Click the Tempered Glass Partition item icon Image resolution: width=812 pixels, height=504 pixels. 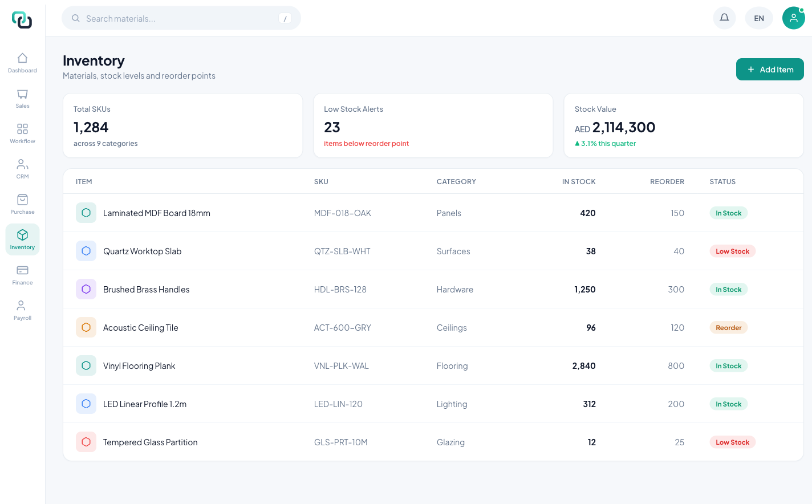(x=86, y=442)
